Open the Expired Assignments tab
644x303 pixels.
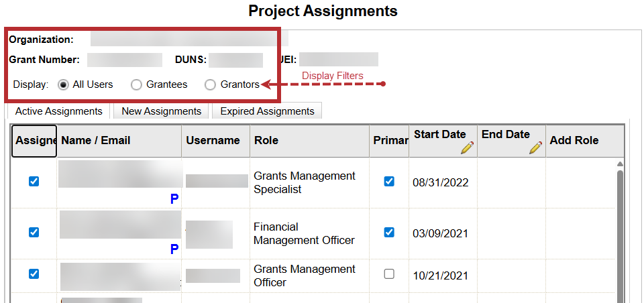[x=267, y=111]
